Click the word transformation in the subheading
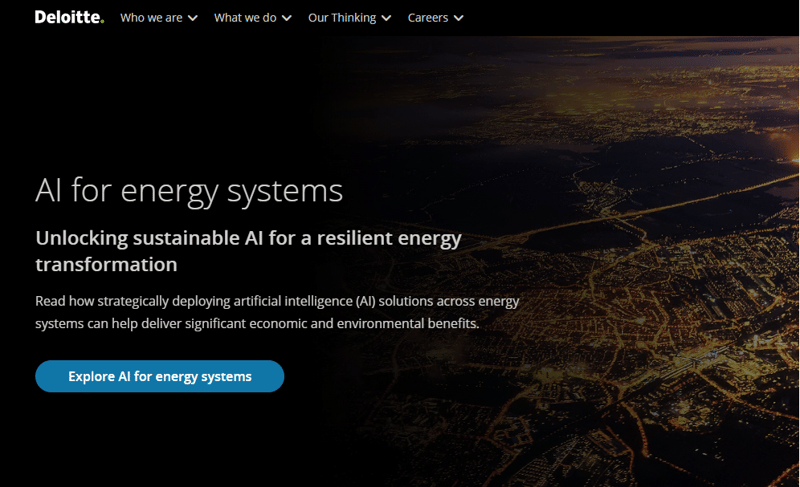Viewport: 800px width, 487px height. point(106,265)
